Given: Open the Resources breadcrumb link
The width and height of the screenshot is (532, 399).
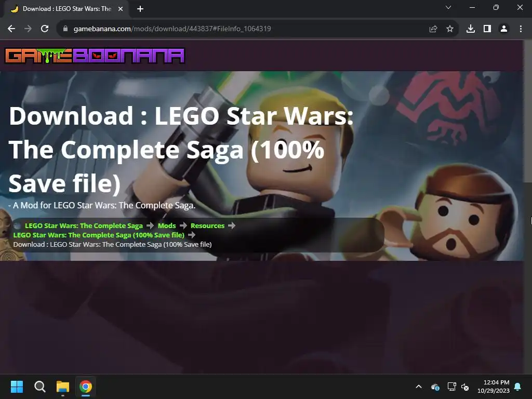Looking at the screenshot, I should pos(207,225).
